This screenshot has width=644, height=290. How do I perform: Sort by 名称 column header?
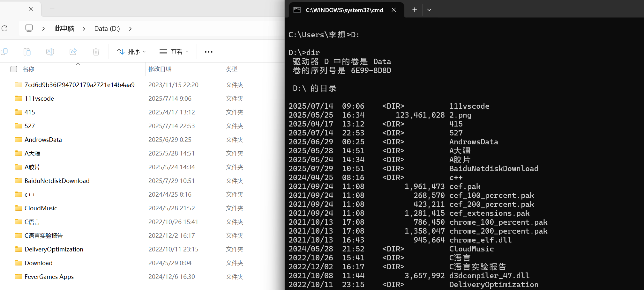point(28,69)
